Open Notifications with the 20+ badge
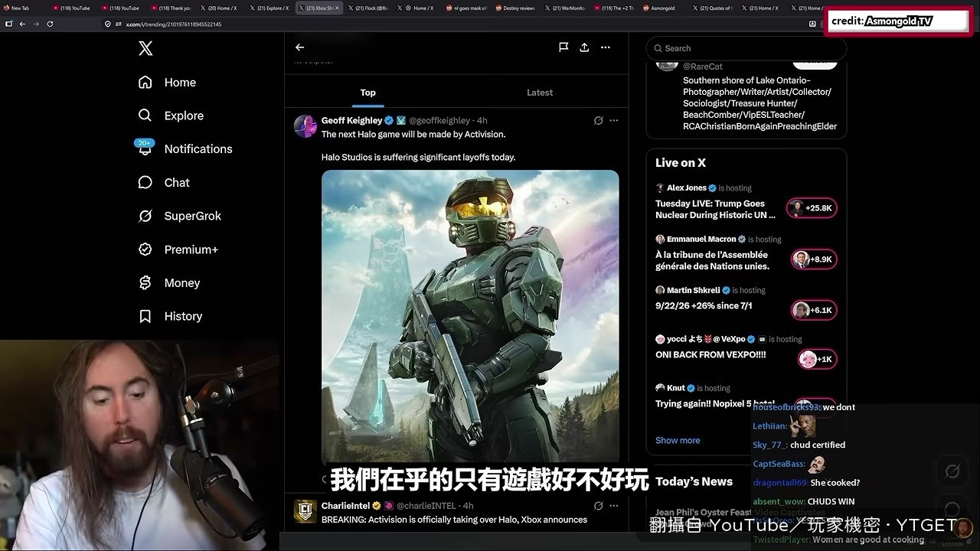Screen dimensions: 980x551 (185, 148)
